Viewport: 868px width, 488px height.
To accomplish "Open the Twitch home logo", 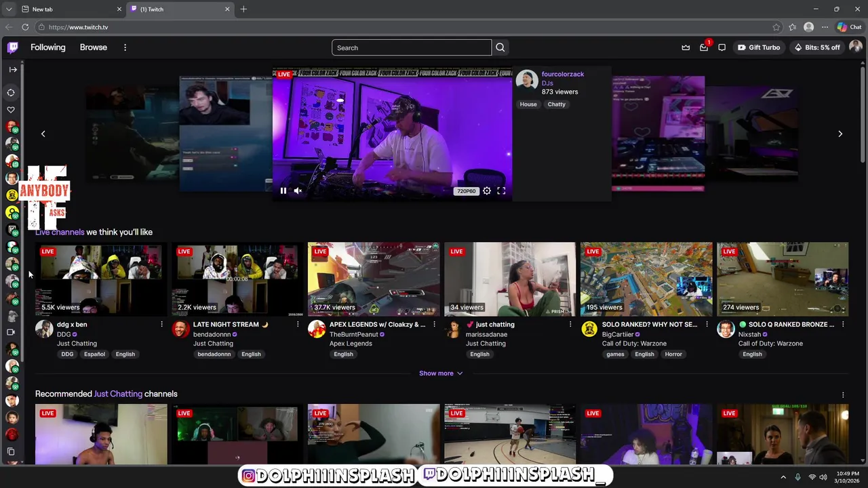I will [x=13, y=47].
